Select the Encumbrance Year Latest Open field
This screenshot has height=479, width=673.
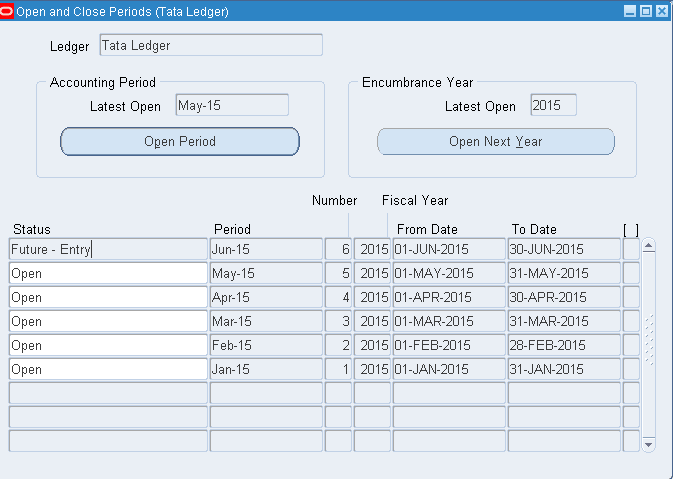click(x=552, y=105)
